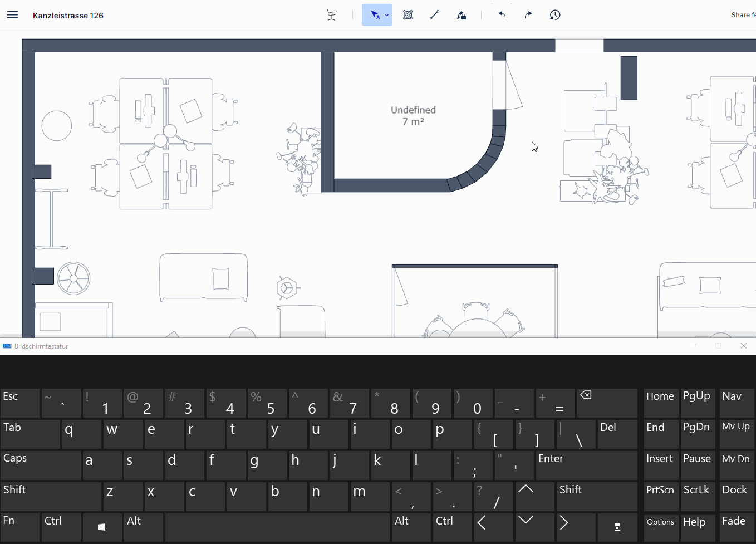
Task: Click the Dock key
Action: [737, 497]
